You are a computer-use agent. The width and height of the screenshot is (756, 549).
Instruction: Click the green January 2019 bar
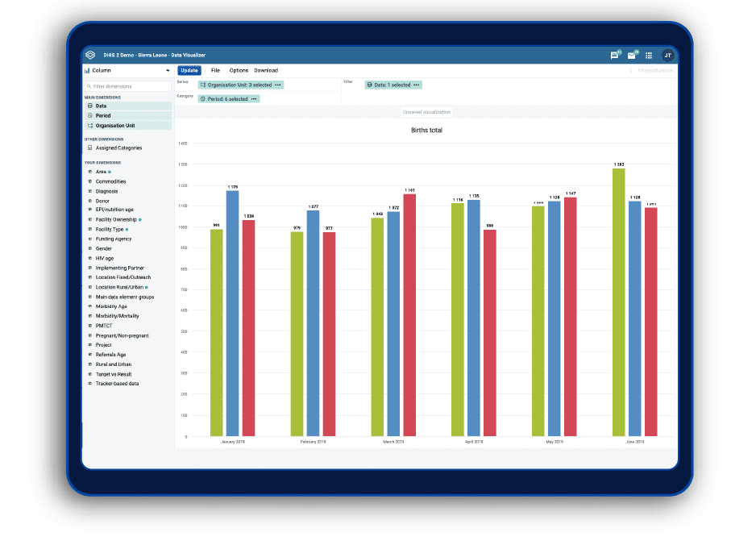[x=217, y=333]
